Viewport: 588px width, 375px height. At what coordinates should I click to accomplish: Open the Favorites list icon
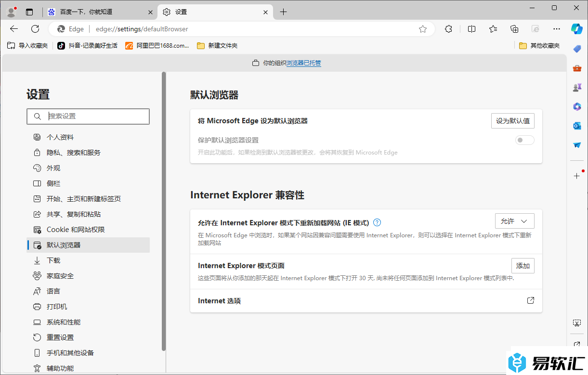[493, 29]
